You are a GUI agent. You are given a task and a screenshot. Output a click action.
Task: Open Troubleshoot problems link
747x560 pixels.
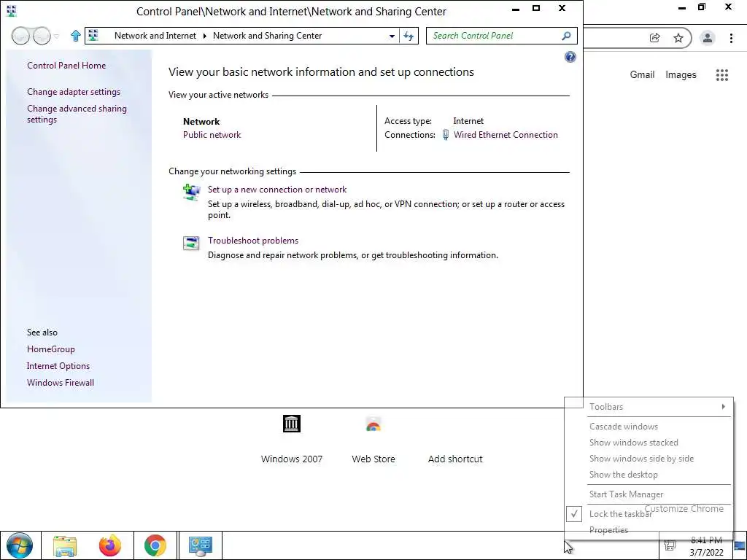click(x=253, y=241)
